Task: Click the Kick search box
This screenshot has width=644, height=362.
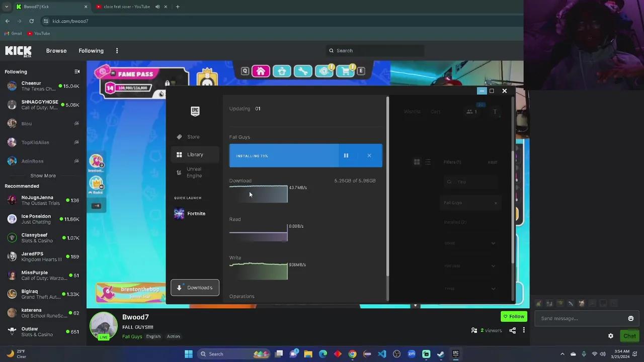Action: tap(375, 51)
